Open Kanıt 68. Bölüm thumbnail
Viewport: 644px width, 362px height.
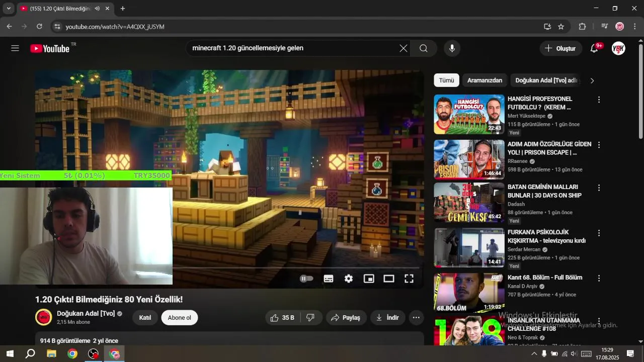click(x=469, y=293)
